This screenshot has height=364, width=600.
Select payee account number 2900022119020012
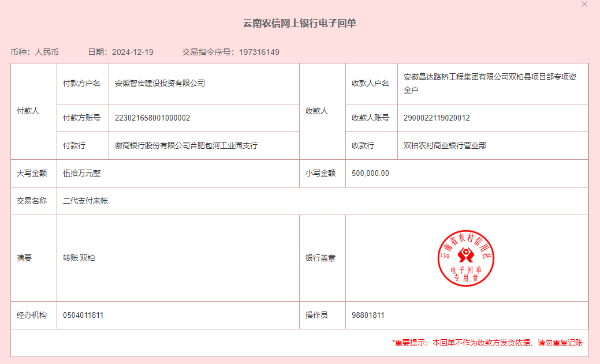(x=437, y=118)
